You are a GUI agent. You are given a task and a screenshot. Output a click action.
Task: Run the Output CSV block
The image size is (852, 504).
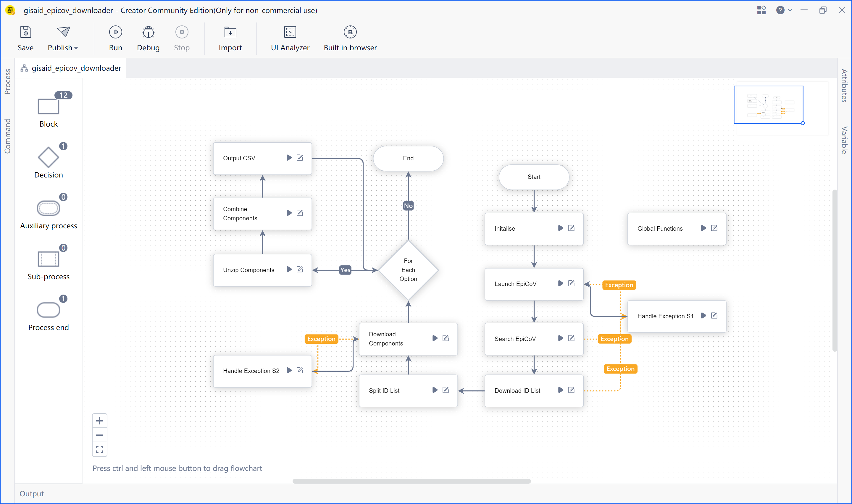(x=289, y=158)
